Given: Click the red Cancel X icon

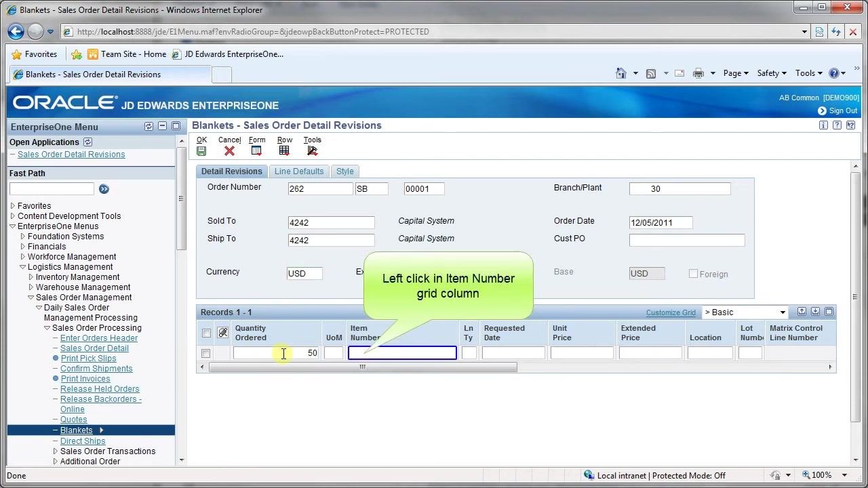Looking at the screenshot, I should (x=229, y=151).
